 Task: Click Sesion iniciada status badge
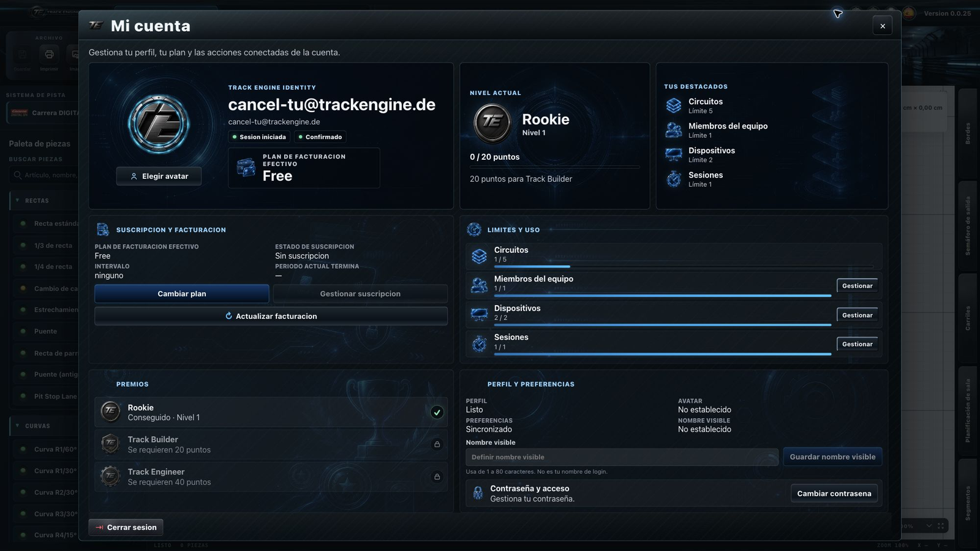tap(259, 137)
